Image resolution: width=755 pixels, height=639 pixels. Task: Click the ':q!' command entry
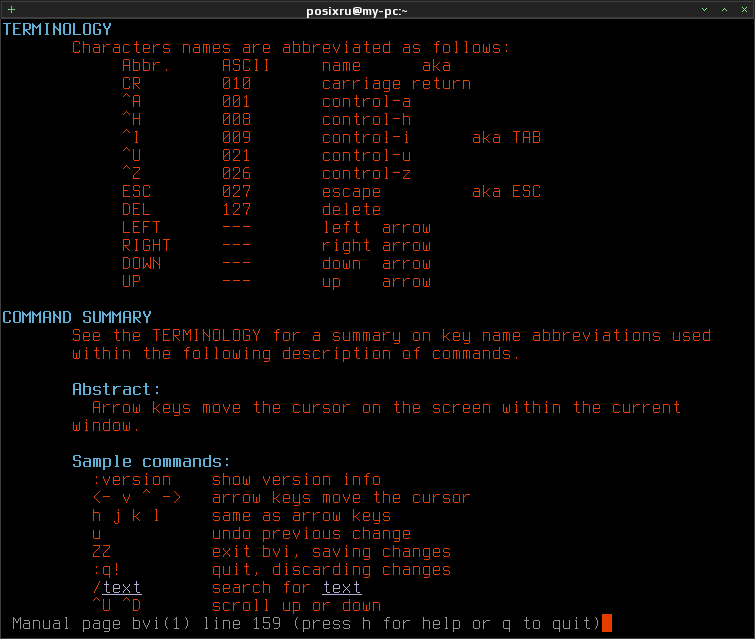[x=106, y=570]
